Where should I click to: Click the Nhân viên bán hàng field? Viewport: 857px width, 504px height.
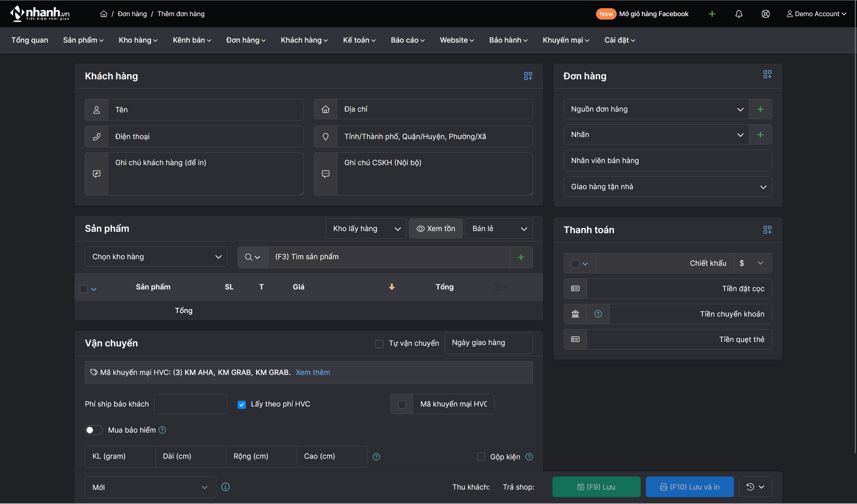tap(668, 161)
